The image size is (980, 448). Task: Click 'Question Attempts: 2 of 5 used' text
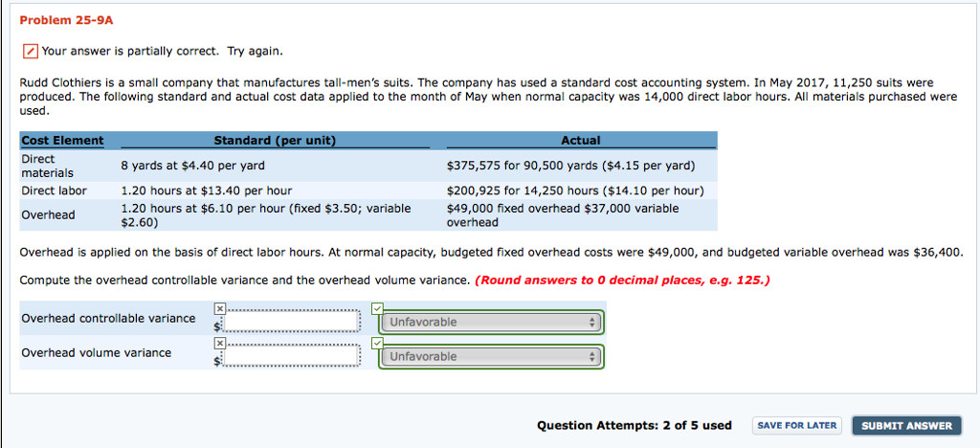coord(635,426)
